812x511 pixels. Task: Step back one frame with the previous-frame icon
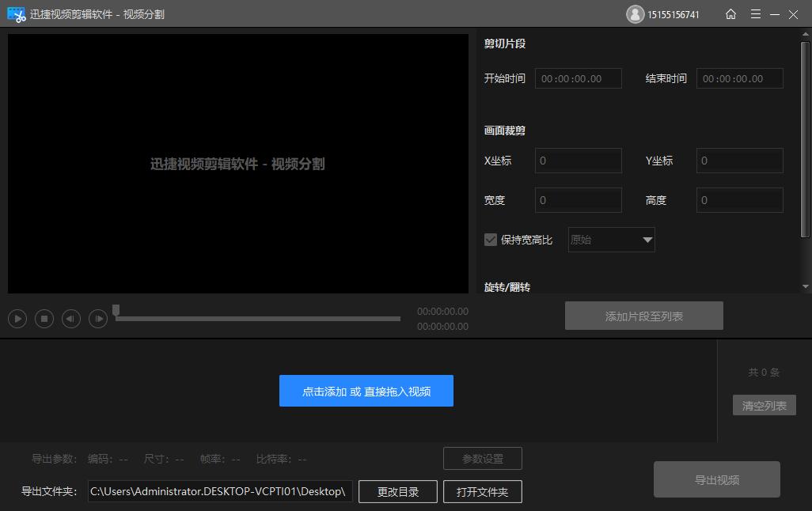click(71, 318)
